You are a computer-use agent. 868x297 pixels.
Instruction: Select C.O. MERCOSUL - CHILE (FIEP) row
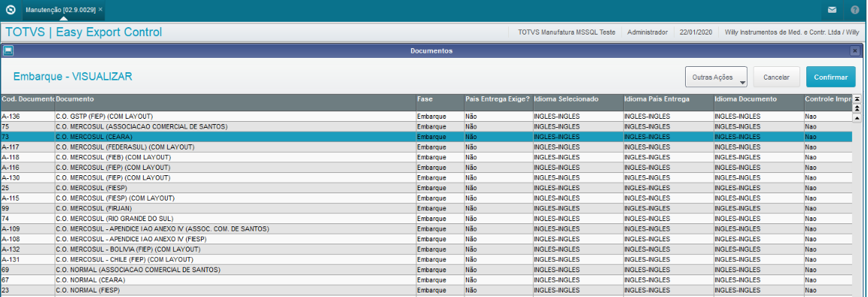pos(426,259)
